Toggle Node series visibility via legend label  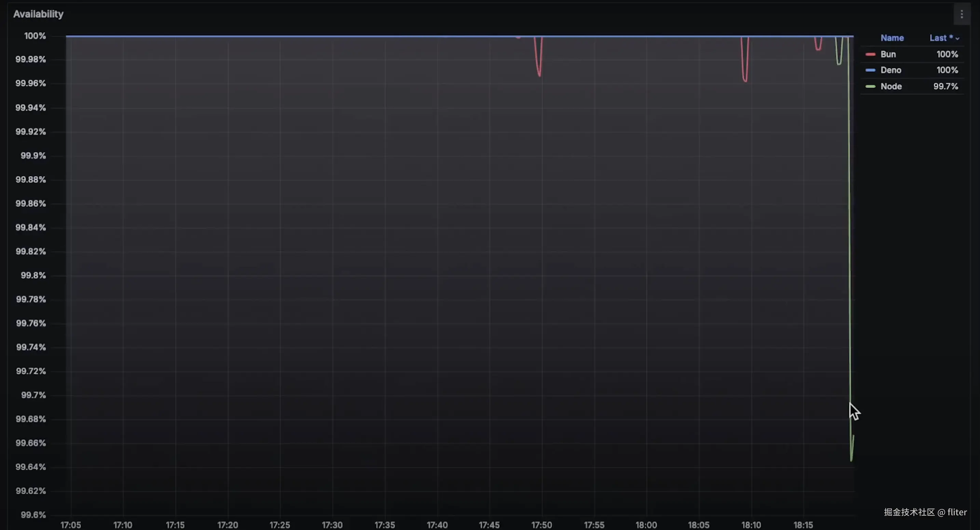[891, 87]
